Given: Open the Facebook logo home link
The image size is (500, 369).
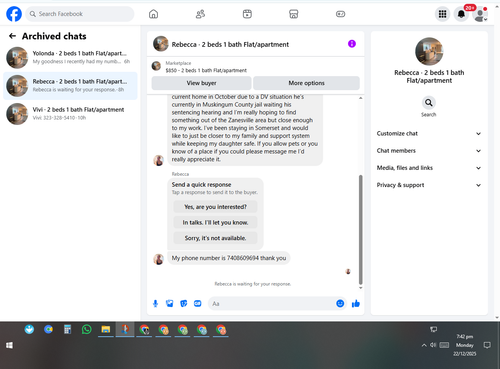Looking at the screenshot, I should click(x=14, y=14).
